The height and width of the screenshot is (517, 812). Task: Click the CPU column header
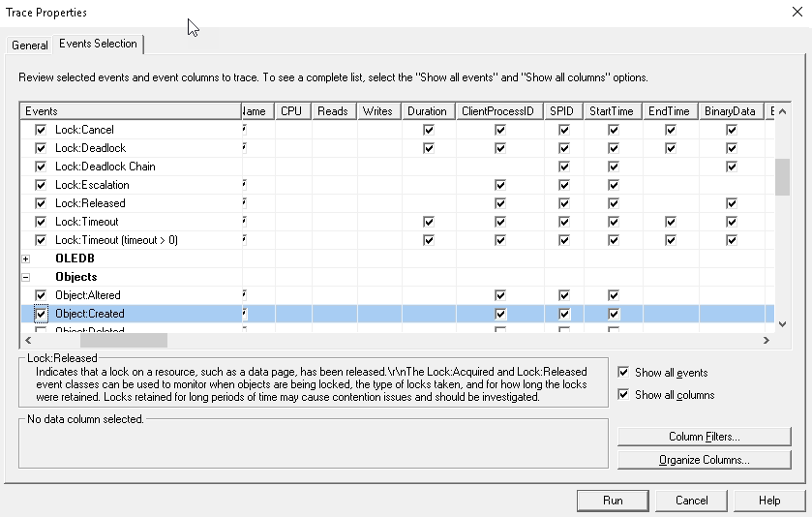pyautogui.click(x=293, y=111)
